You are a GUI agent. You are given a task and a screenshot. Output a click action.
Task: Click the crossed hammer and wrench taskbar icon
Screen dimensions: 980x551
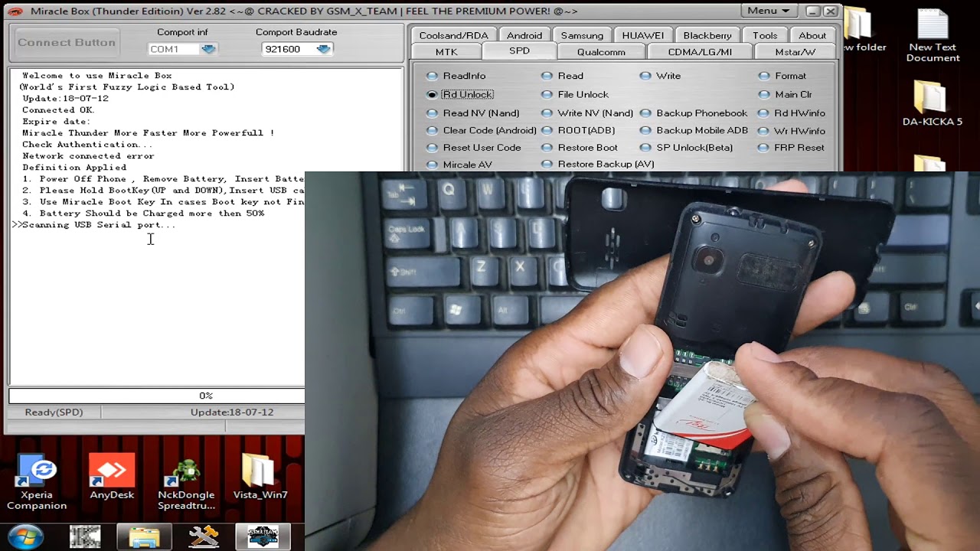coord(204,537)
